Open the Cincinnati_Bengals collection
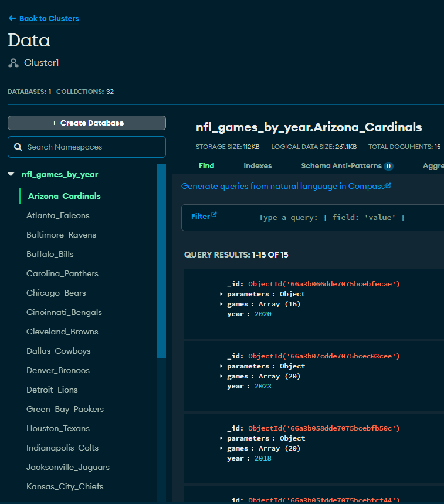Screen dimensions: 444x504 [64, 312]
